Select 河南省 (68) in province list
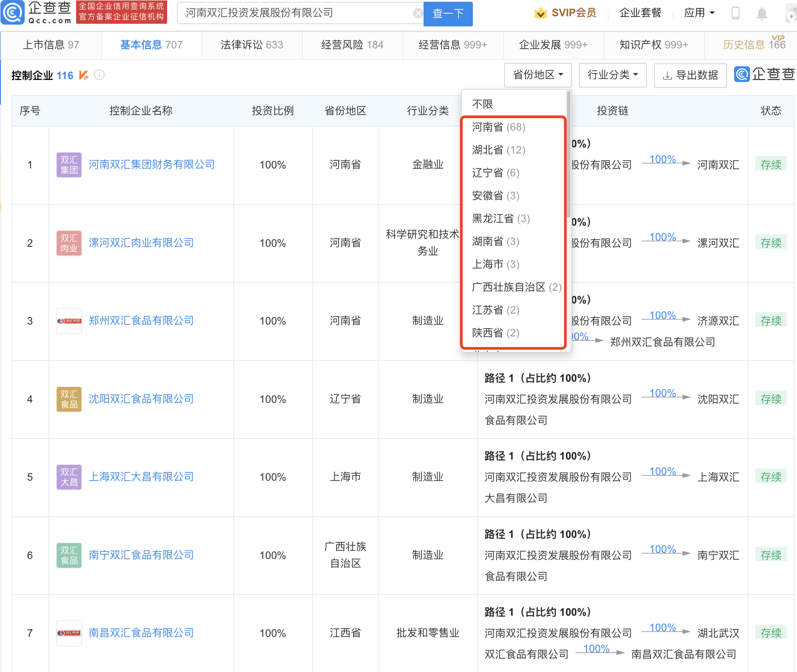This screenshot has width=797, height=672. tap(498, 128)
